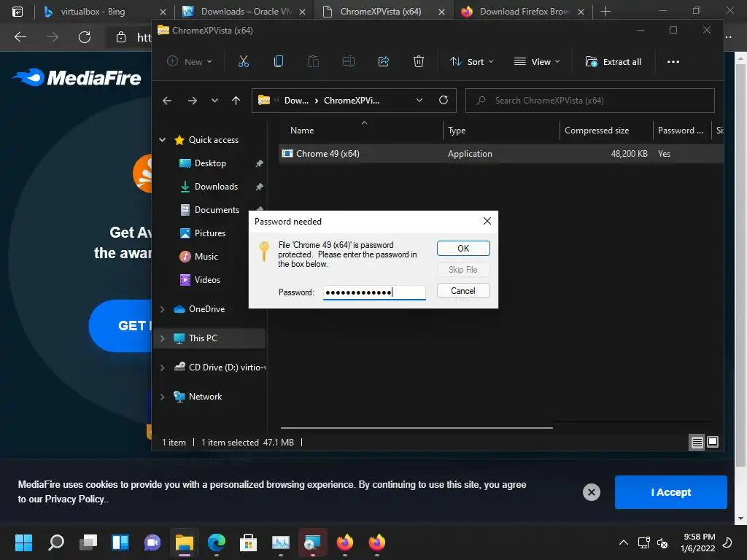The image size is (747, 560).
Task: Click Cancel in Password needed dialog
Action: [x=463, y=291]
